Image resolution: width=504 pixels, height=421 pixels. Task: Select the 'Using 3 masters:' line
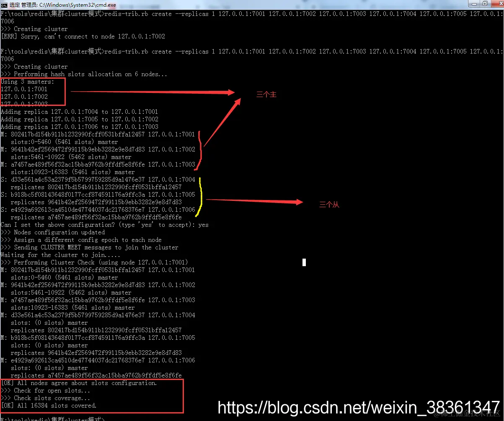point(28,82)
